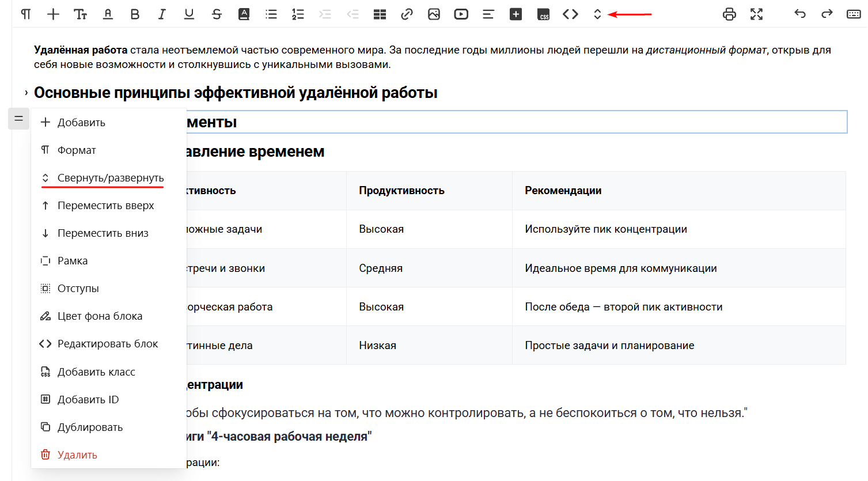Choose 'Формат' in block menu
This screenshot has width=868, height=481.
pyautogui.click(x=109, y=150)
